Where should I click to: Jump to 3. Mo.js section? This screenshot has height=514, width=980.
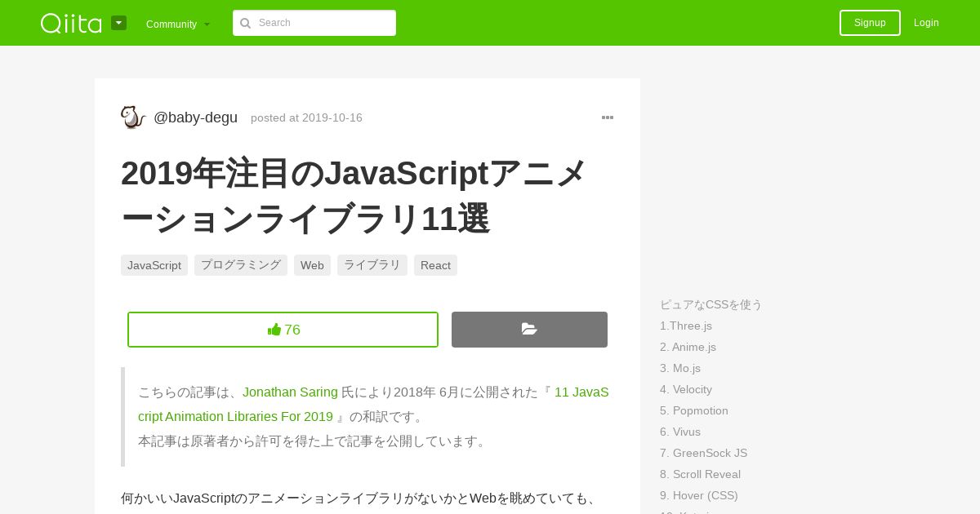tap(680, 368)
